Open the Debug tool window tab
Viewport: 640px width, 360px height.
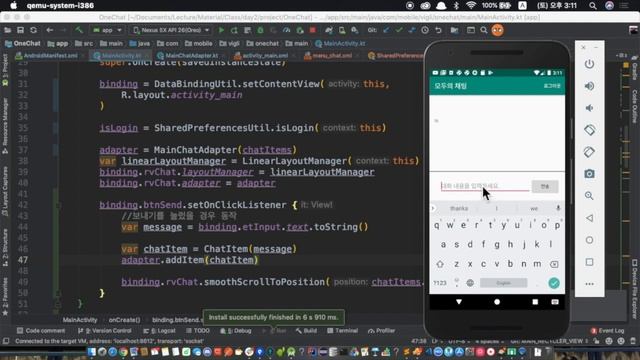[236, 331]
